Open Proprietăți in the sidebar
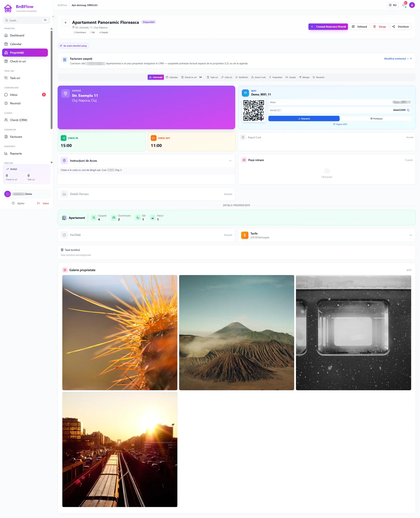 [x=25, y=52]
